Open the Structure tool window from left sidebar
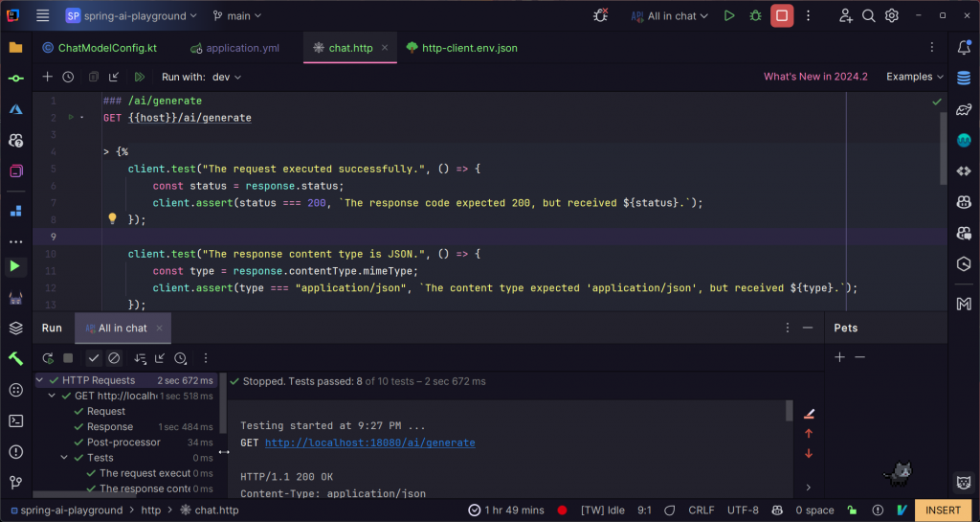 16,212
